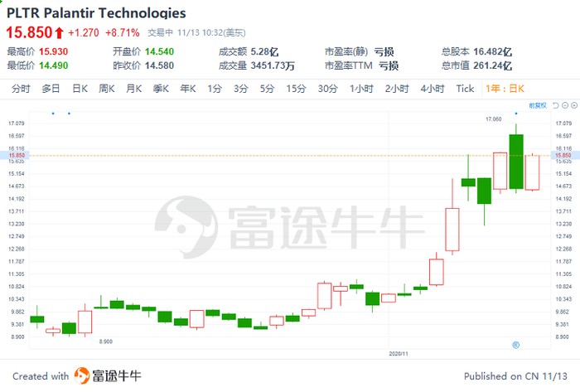Click the last red hollow candle
The width and height of the screenshot is (580, 392).
pyautogui.click(x=532, y=172)
